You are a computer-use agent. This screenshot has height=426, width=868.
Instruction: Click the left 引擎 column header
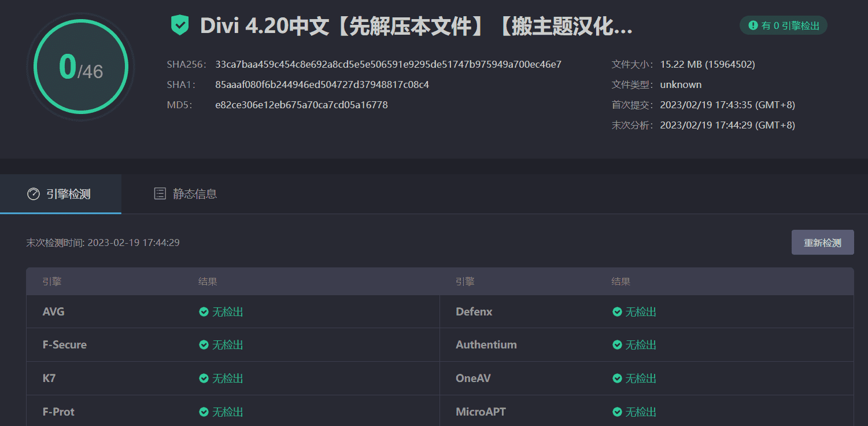pyautogui.click(x=52, y=282)
